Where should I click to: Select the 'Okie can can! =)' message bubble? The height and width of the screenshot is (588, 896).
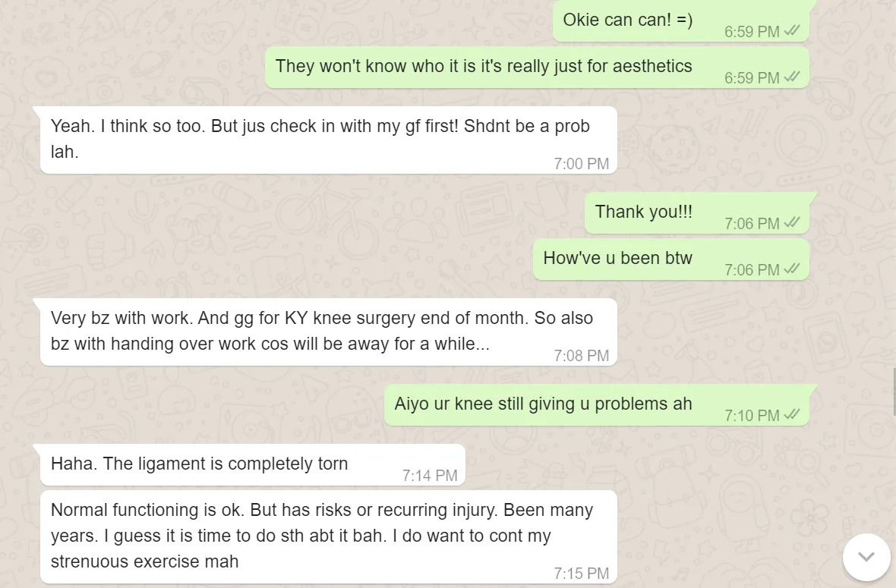680,21
